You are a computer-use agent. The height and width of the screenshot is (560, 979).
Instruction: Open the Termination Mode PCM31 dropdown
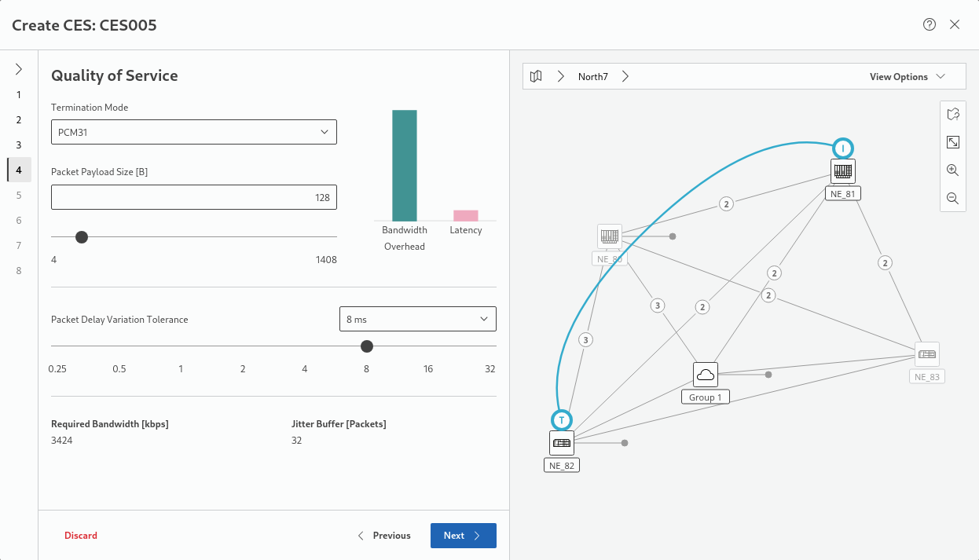194,132
